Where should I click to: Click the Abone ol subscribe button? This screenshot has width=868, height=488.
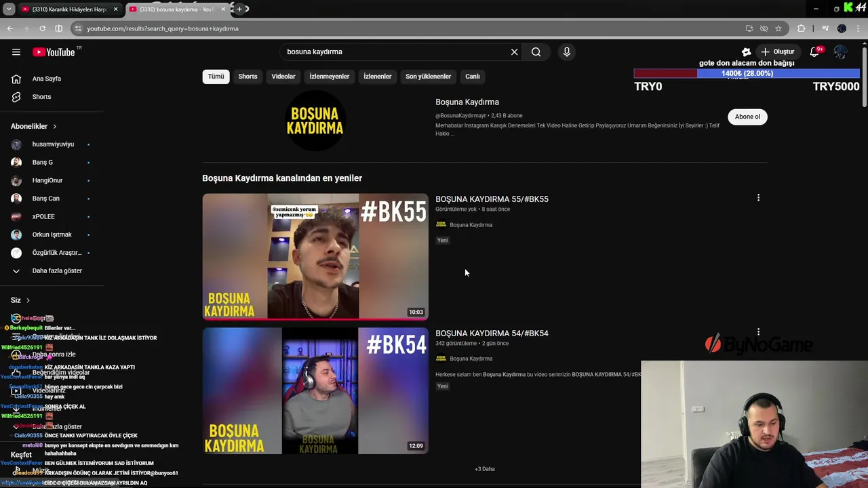coord(747,117)
